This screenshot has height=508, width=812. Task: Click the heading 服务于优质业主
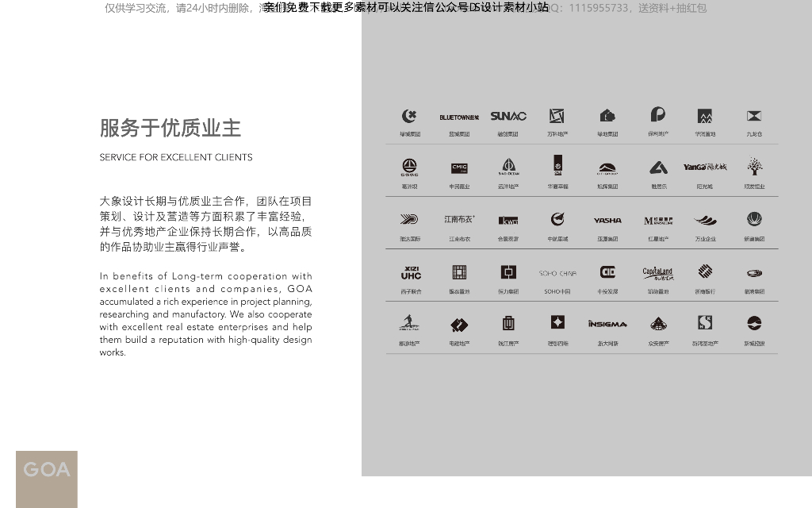click(170, 128)
